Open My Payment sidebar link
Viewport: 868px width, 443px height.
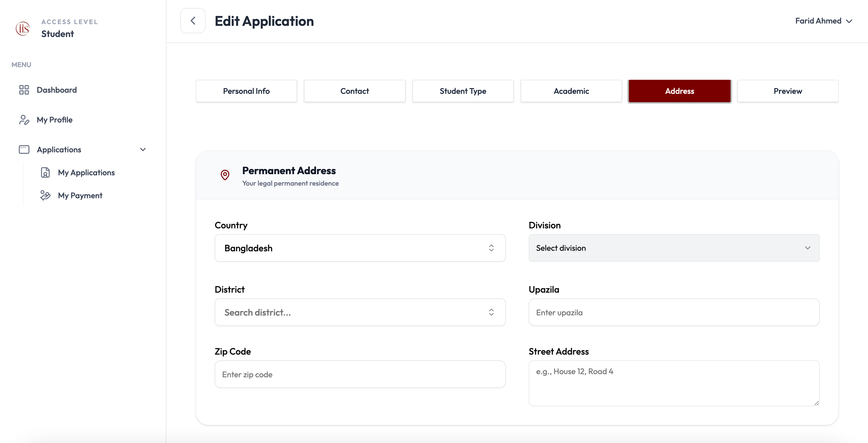pos(80,195)
